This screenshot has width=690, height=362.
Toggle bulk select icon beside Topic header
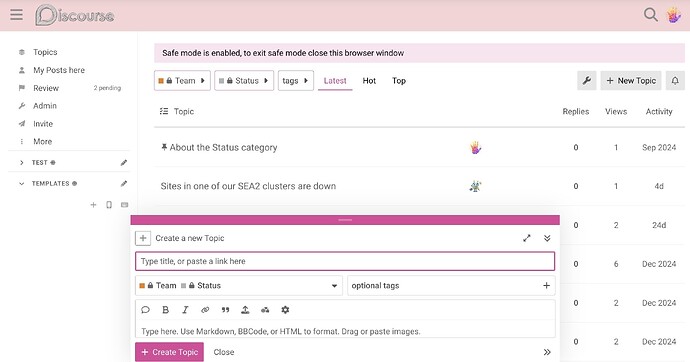(x=164, y=111)
